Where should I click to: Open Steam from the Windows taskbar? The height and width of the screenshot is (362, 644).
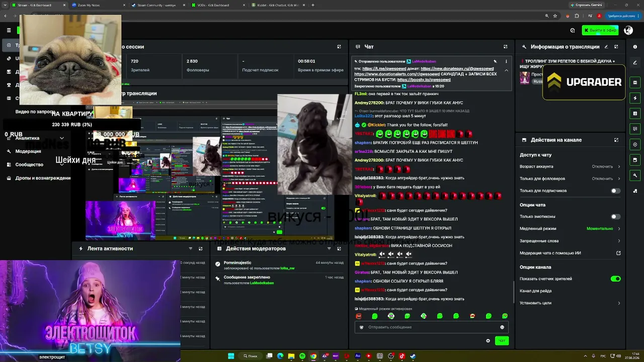(x=413, y=356)
